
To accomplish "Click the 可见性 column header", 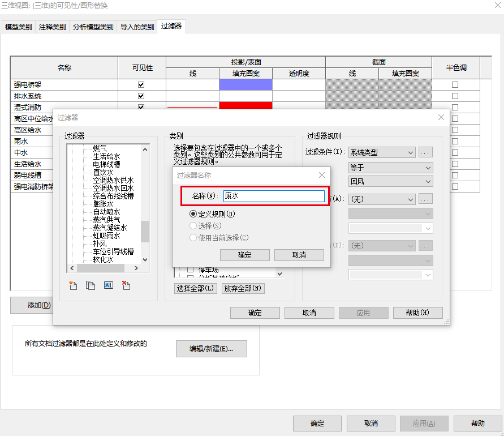I will (142, 67).
